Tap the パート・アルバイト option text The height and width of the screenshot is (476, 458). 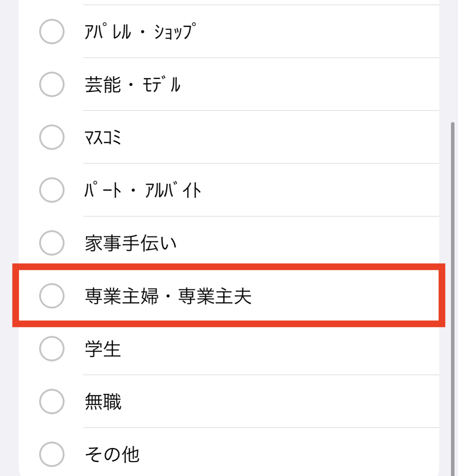[x=142, y=190]
